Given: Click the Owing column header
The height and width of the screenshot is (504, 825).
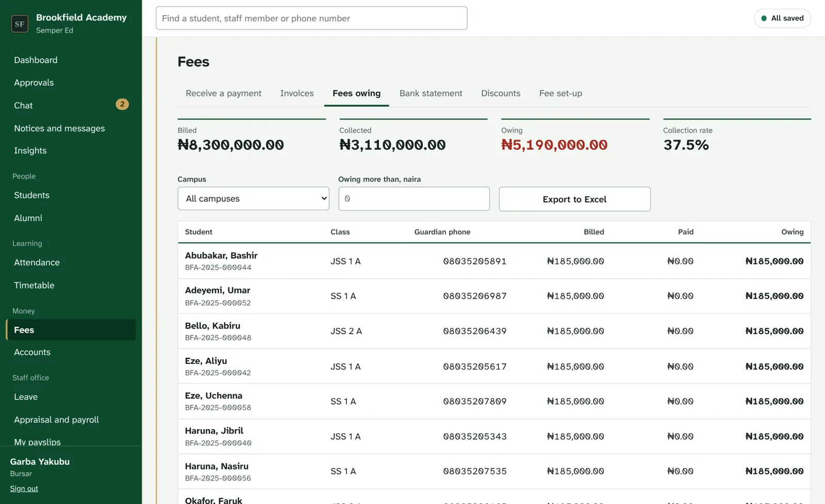Looking at the screenshot, I should [792, 232].
